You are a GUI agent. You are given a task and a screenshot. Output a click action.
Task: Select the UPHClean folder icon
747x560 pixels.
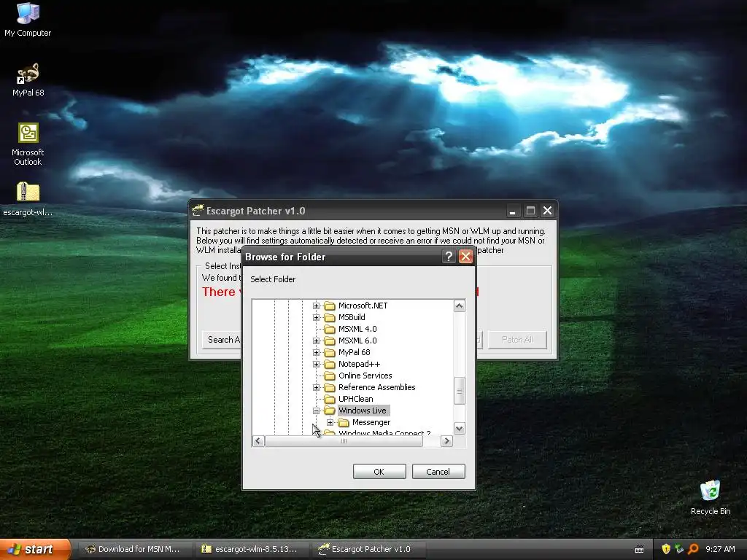(x=330, y=399)
